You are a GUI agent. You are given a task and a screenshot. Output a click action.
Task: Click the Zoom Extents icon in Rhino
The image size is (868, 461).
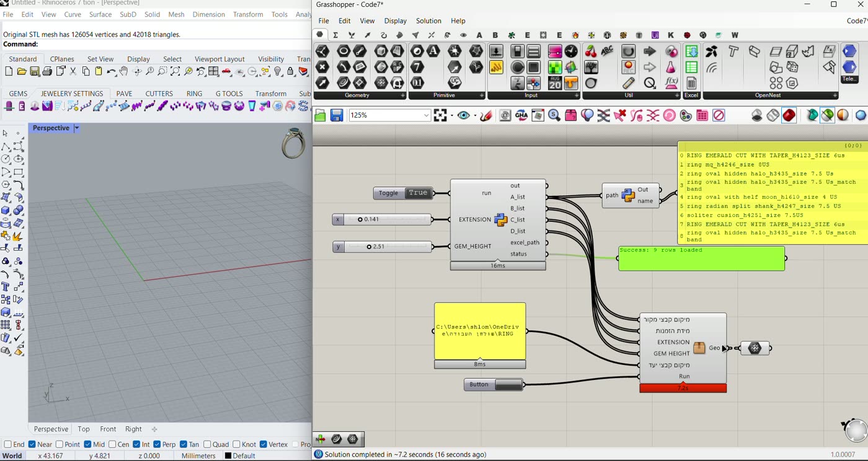point(175,72)
